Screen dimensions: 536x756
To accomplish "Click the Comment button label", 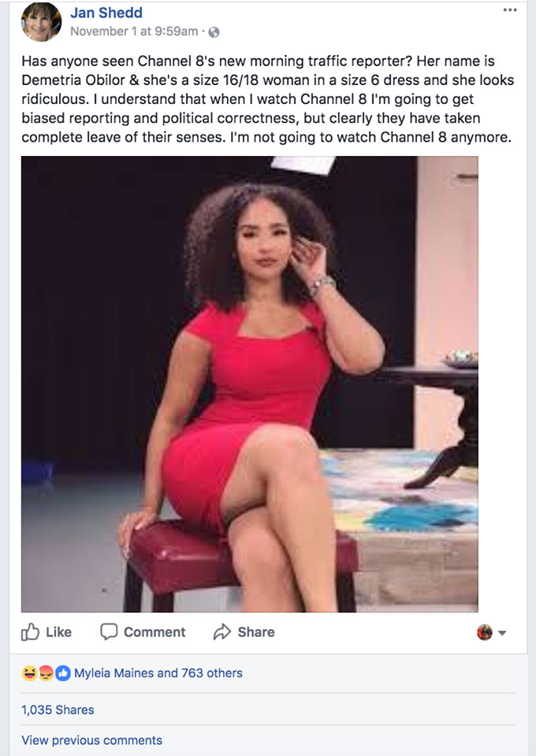I will pos(154,632).
